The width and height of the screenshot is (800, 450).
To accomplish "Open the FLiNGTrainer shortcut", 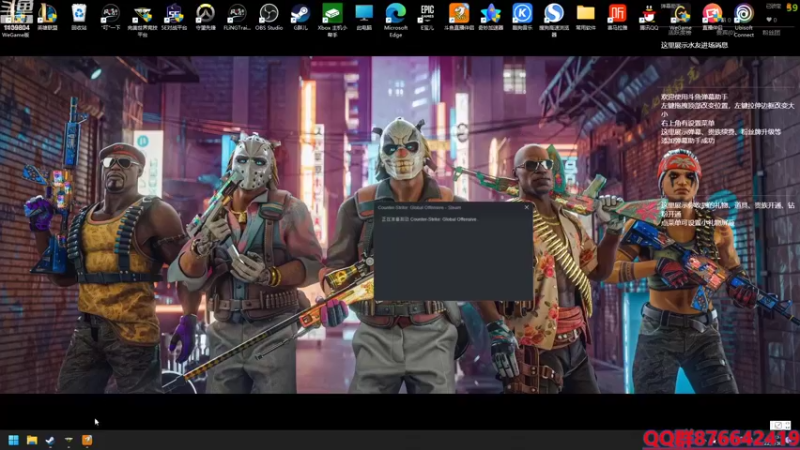I will [237, 17].
